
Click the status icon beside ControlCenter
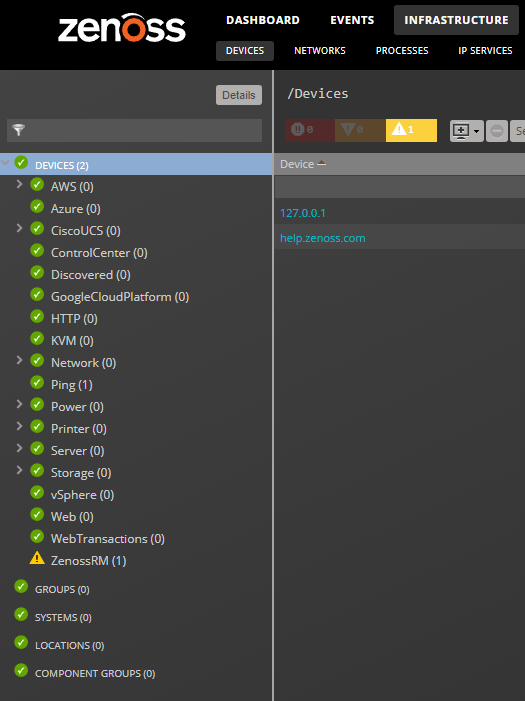click(37, 250)
